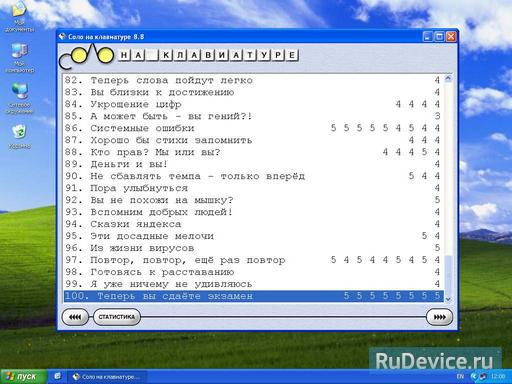Image resolution: width=512 pixels, height=384 pixels.
Task: Select lesson 89. Деньги и вы!
Action: (253, 164)
